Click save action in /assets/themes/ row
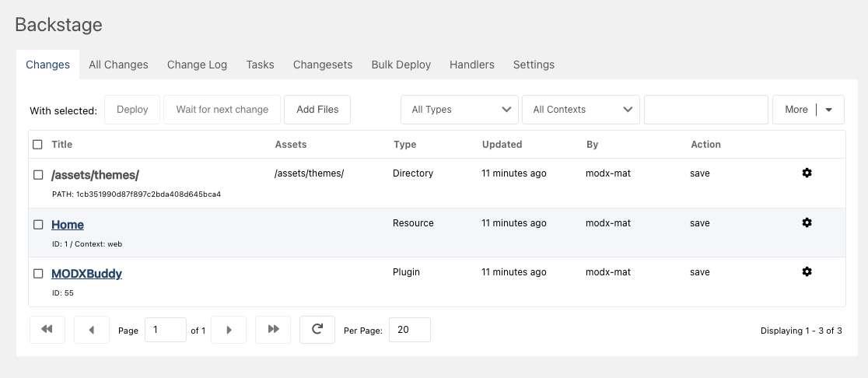Screen dimensions: 868x378 point(700,173)
